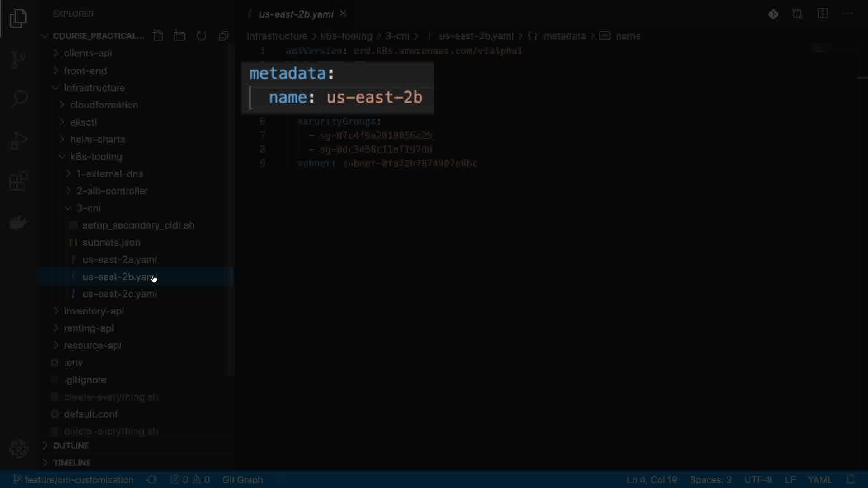
Task: Expand the OUTLINE section
Action: pyautogui.click(x=71, y=446)
